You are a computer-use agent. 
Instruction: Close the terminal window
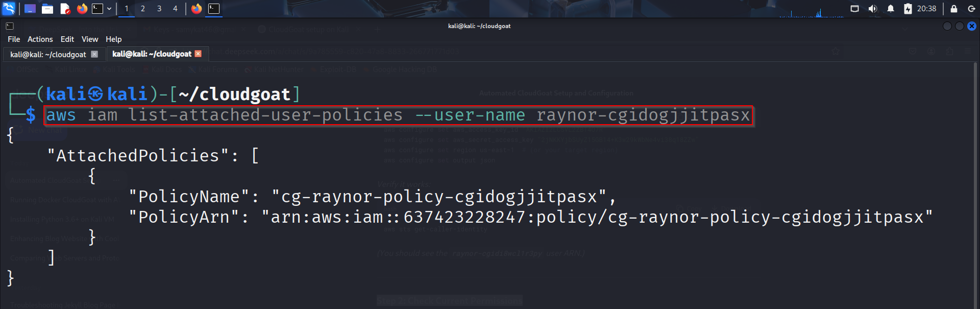pos(972,26)
